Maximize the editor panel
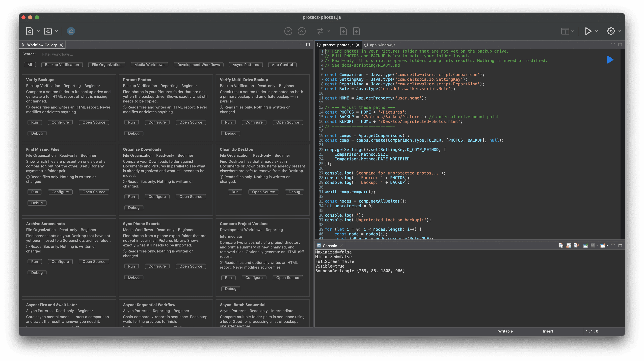Screen dimensions: 644x361 pos(620,44)
